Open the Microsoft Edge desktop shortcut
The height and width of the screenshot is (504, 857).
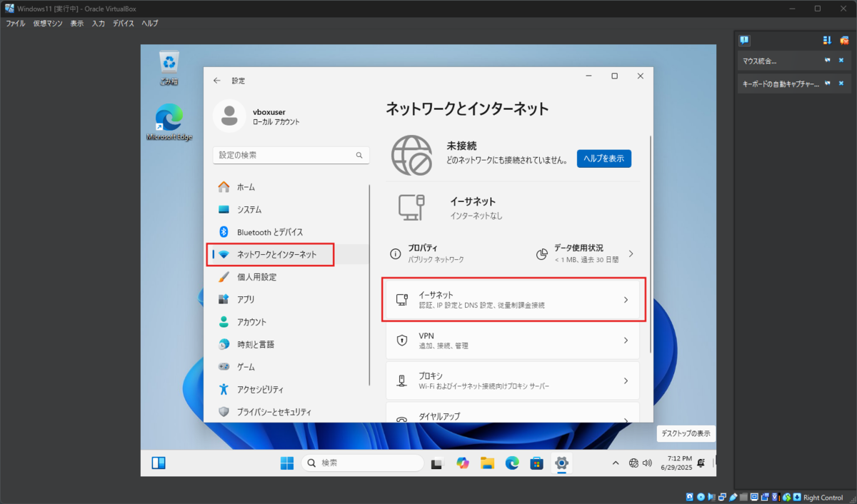pos(169,122)
